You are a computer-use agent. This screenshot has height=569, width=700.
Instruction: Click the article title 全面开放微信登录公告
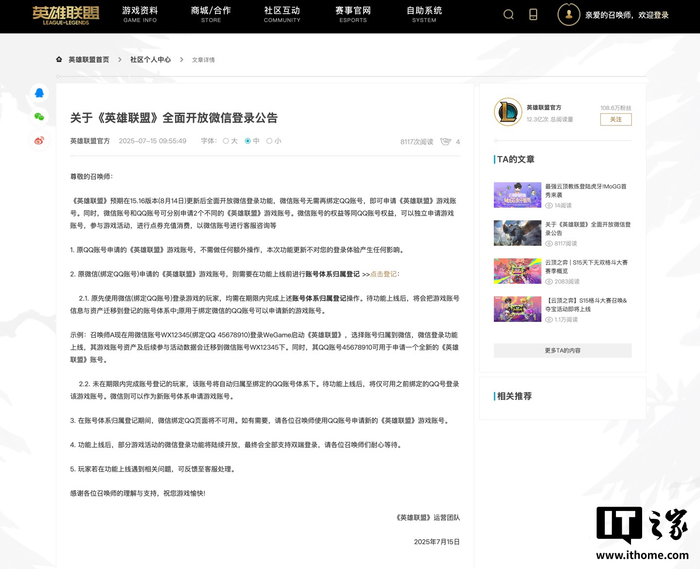click(x=174, y=118)
